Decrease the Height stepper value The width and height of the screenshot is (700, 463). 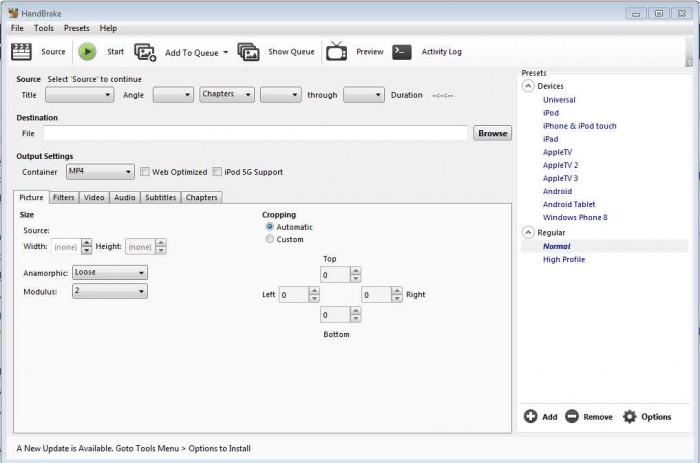[x=161, y=250]
